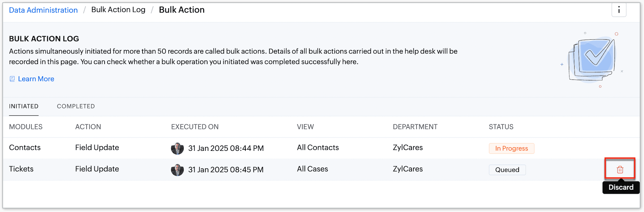Click the bulk action checkmark illustration

(x=591, y=60)
